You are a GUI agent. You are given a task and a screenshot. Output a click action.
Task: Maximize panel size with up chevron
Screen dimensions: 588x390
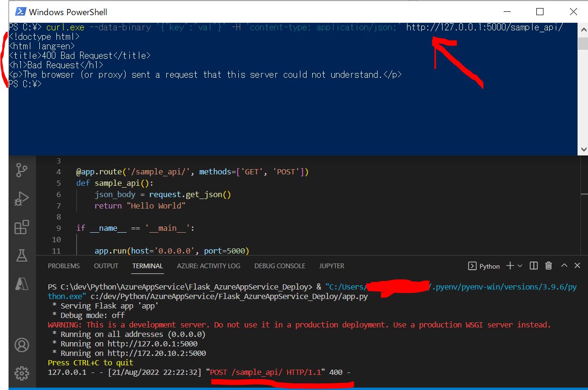tap(564, 266)
